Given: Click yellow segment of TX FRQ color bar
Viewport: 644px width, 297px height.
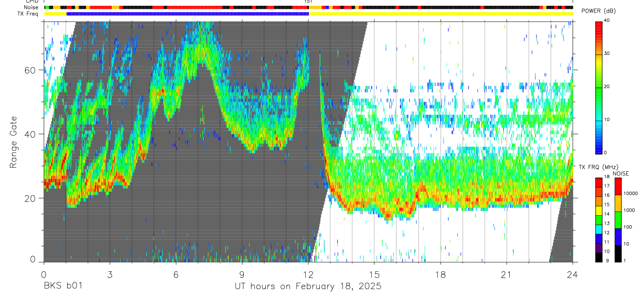Looking at the screenshot, I should pos(599,211).
